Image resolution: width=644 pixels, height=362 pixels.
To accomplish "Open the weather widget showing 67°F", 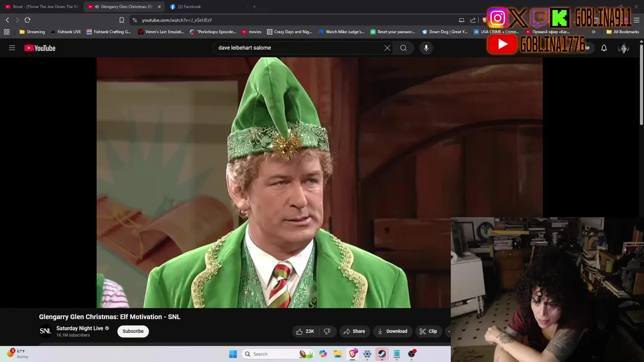I will [18, 354].
